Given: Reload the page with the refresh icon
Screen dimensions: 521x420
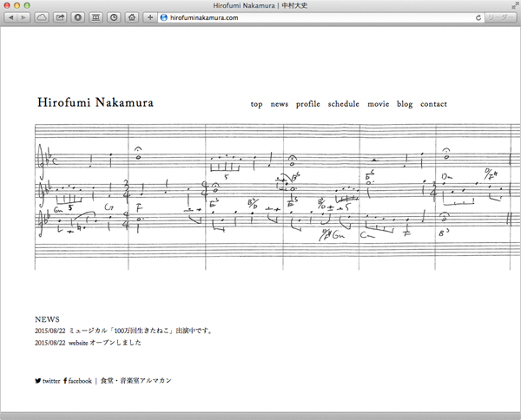Looking at the screenshot, I should pyautogui.click(x=478, y=17).
